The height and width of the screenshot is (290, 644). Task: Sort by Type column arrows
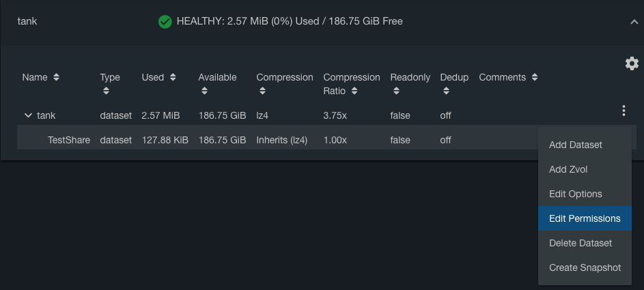point(105,91)
